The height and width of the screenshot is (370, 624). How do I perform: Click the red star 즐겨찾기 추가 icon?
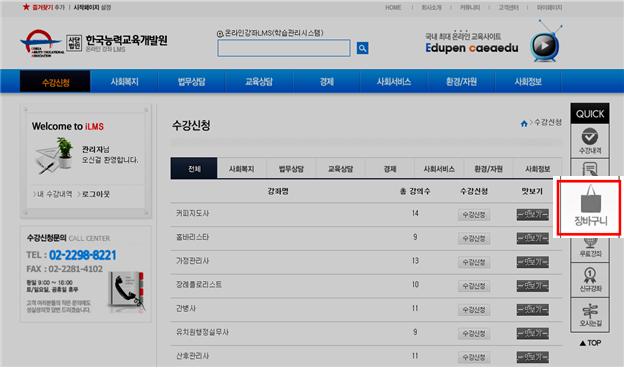(x=26, y=7)
